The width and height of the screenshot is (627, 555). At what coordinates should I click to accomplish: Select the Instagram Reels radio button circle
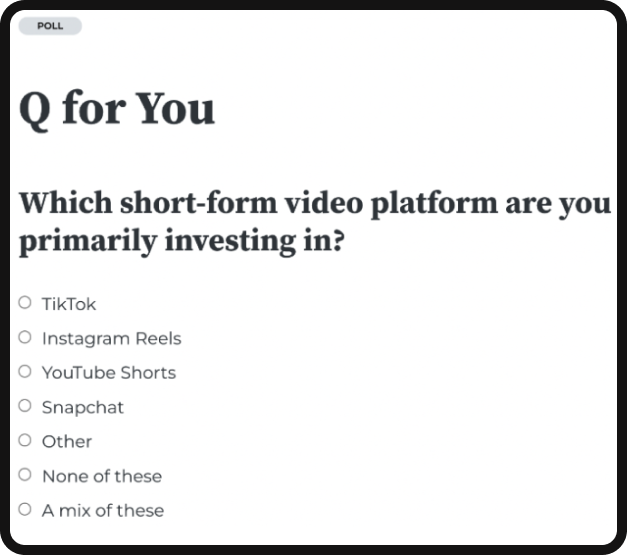[25, 338]
